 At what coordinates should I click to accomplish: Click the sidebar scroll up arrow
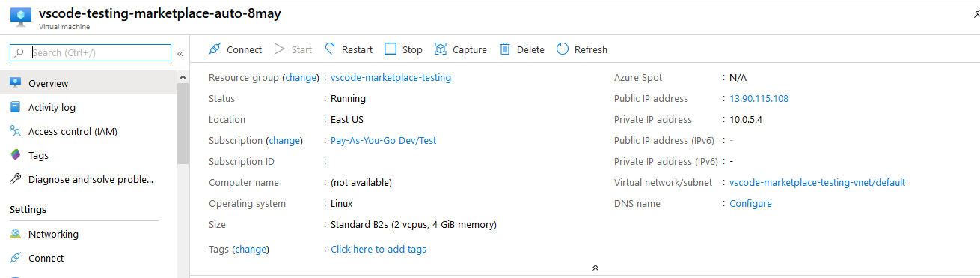pos(183,76)
